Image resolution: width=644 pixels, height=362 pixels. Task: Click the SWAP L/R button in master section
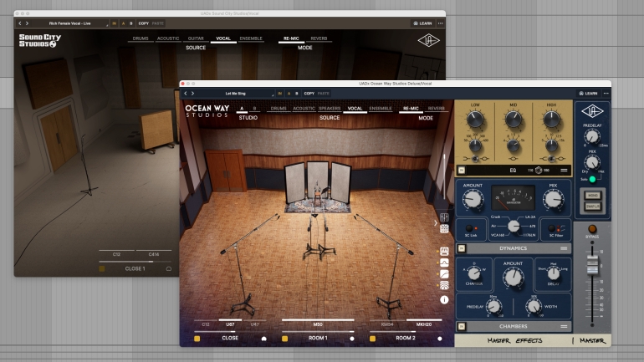592,206
